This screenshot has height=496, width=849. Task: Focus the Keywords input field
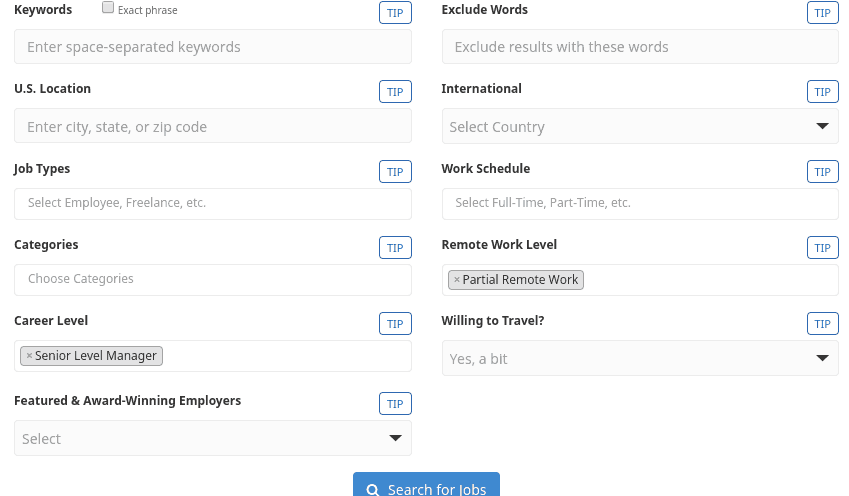pos(213,47)
